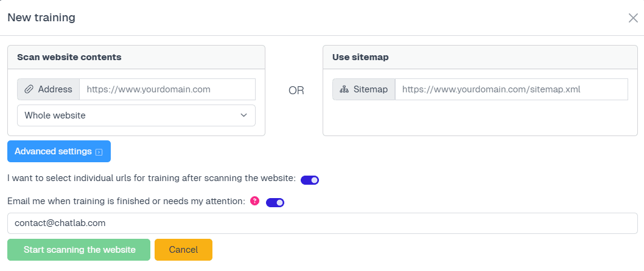
Task: Disable selecting individual urls after scanning
Action: pos(310,180)
